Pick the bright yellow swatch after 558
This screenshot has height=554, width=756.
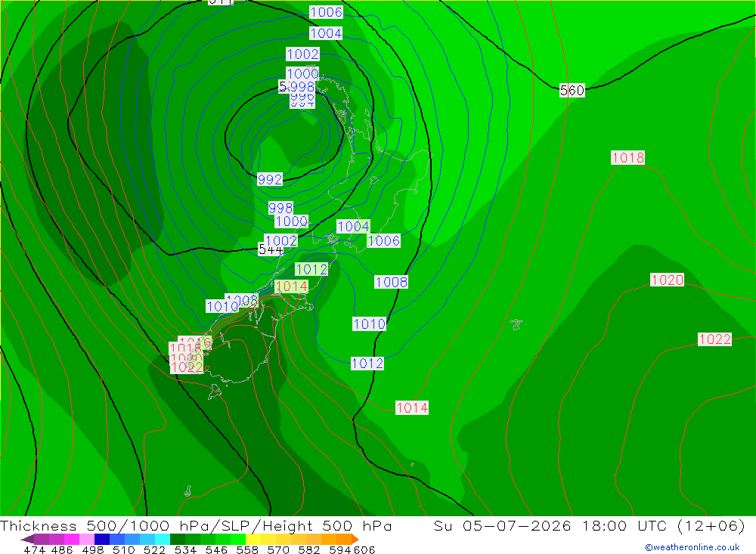pos(253,539)
